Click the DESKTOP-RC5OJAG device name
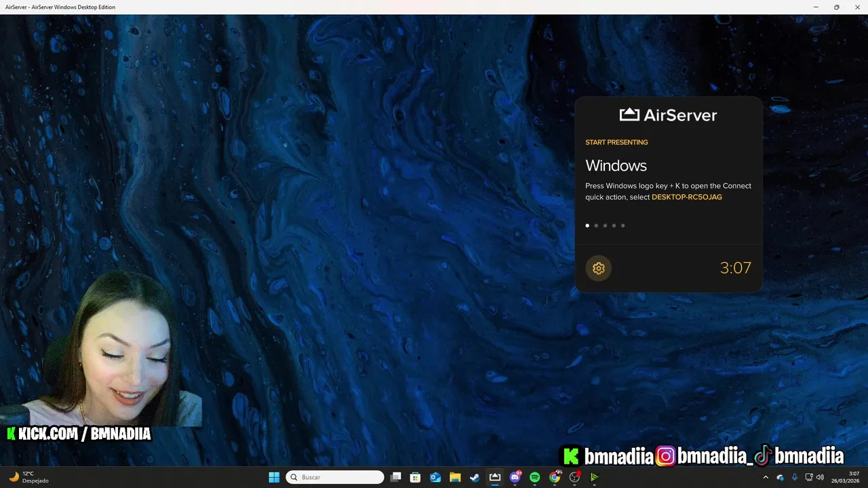 tap(687, 197)
